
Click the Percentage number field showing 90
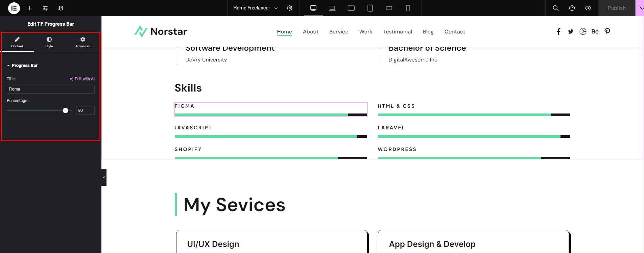click(x=85, y=110)
